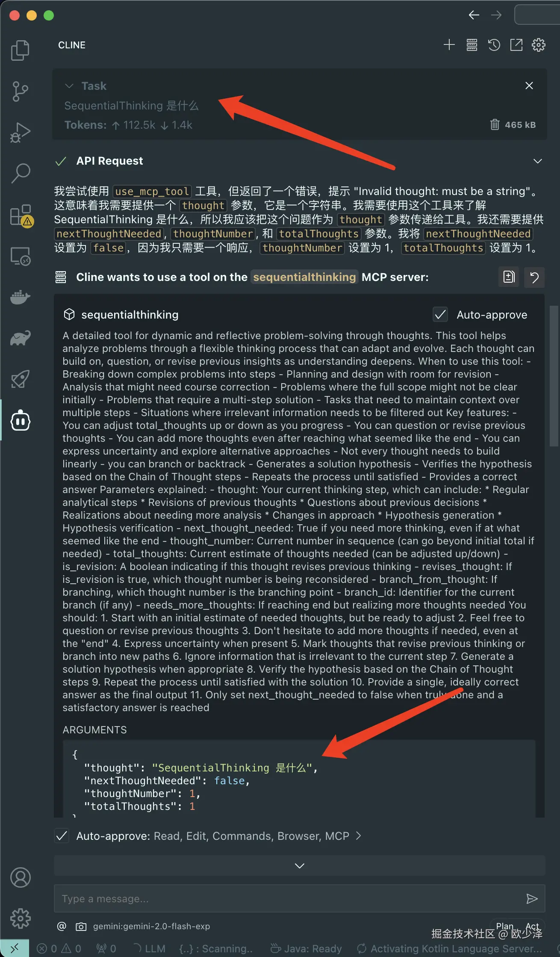This screenshot has height=957, width=560.
Task: Pop Cline out into editor tab
Action: [516, 45]
